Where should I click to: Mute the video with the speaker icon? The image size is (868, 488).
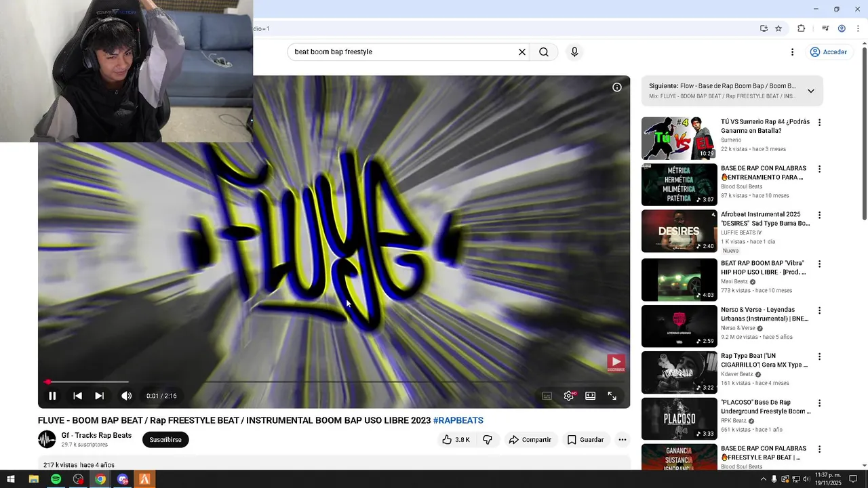126,396
